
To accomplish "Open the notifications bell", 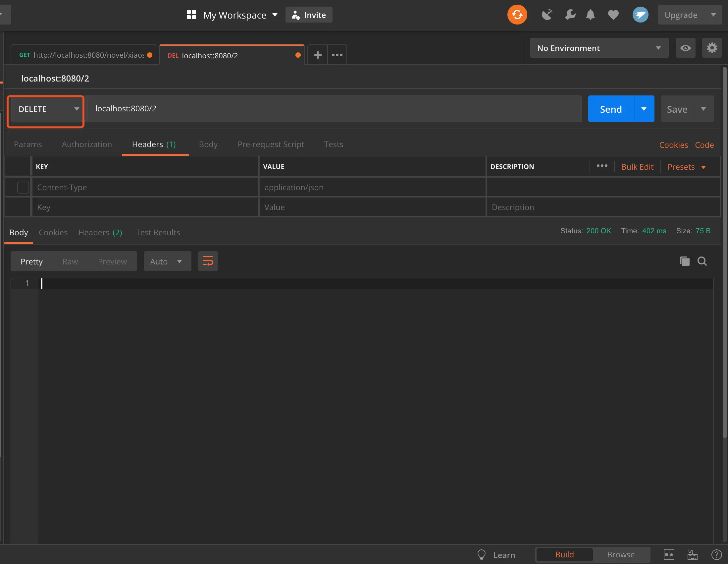I will click(x=590, y=15).
